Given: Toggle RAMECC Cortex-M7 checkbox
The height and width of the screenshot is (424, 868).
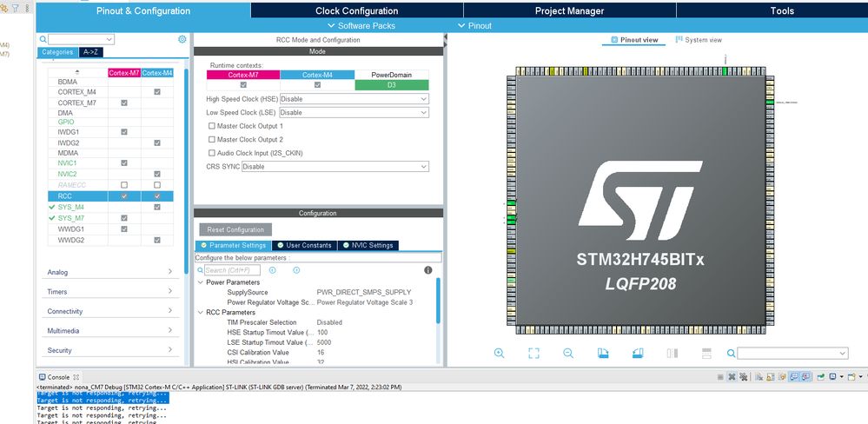Looking at the screenshot, I should (124, 185).
